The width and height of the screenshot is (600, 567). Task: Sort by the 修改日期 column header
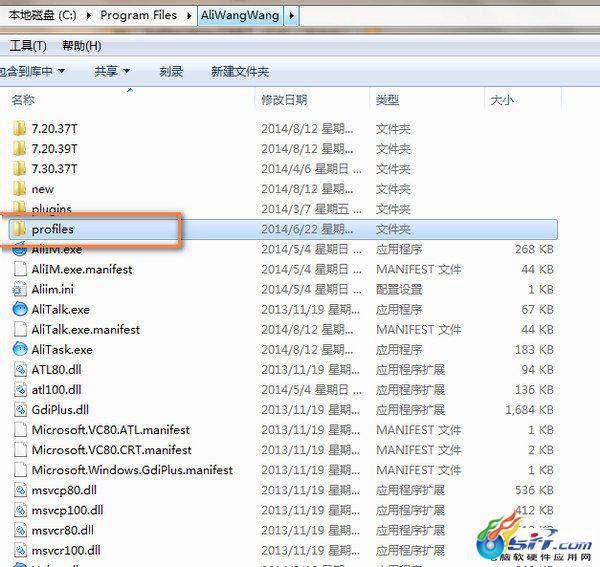[284, 100]
